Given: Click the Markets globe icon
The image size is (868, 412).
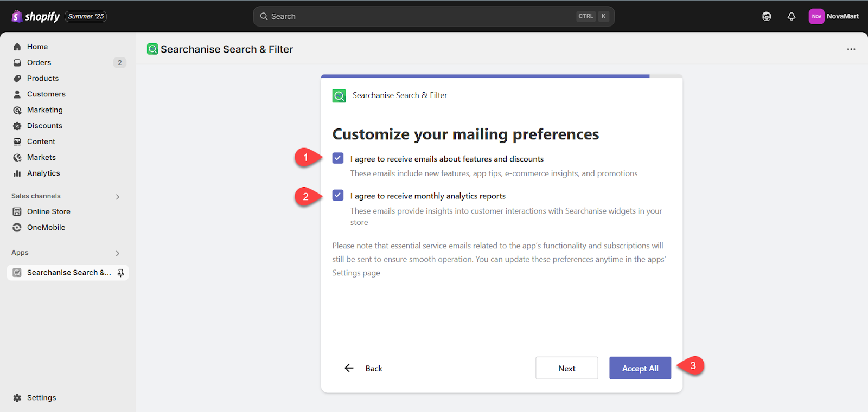Looking at the screenshot, I should (x=17, y=157).
